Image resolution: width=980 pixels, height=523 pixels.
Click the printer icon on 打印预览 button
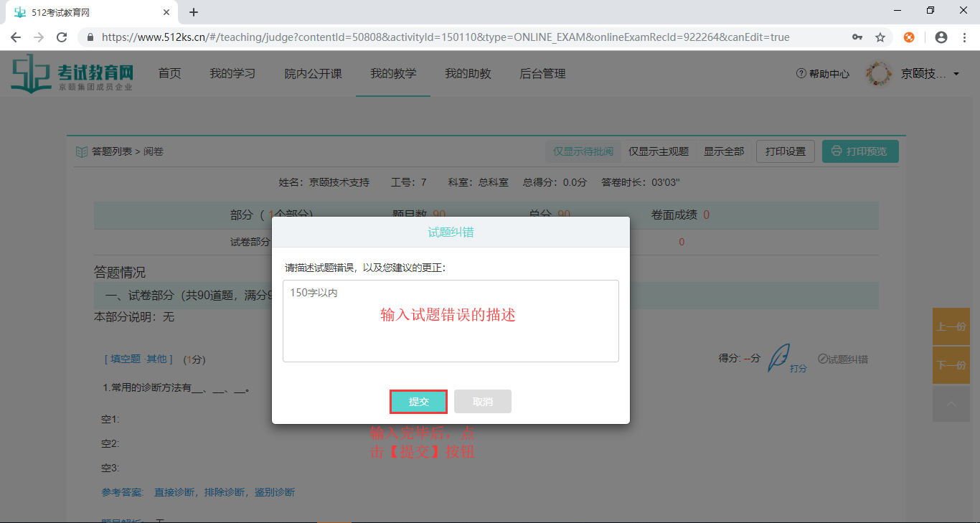(x=837, y=151)
